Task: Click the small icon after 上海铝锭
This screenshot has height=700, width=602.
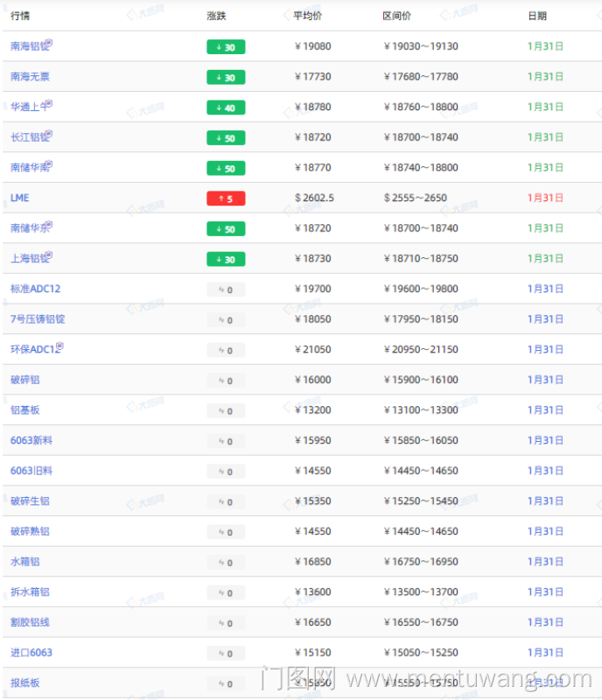Action: point(49,255)
